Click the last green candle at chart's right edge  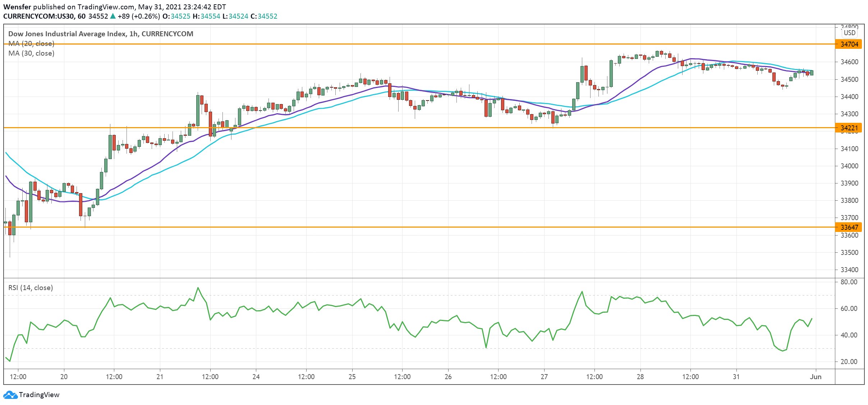812,73
